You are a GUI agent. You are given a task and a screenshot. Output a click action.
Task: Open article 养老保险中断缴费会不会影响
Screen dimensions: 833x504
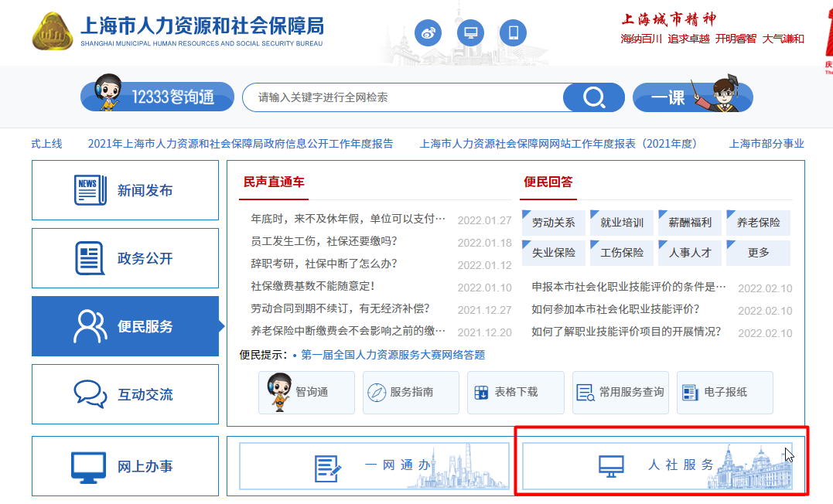click(x=348, y=330)
